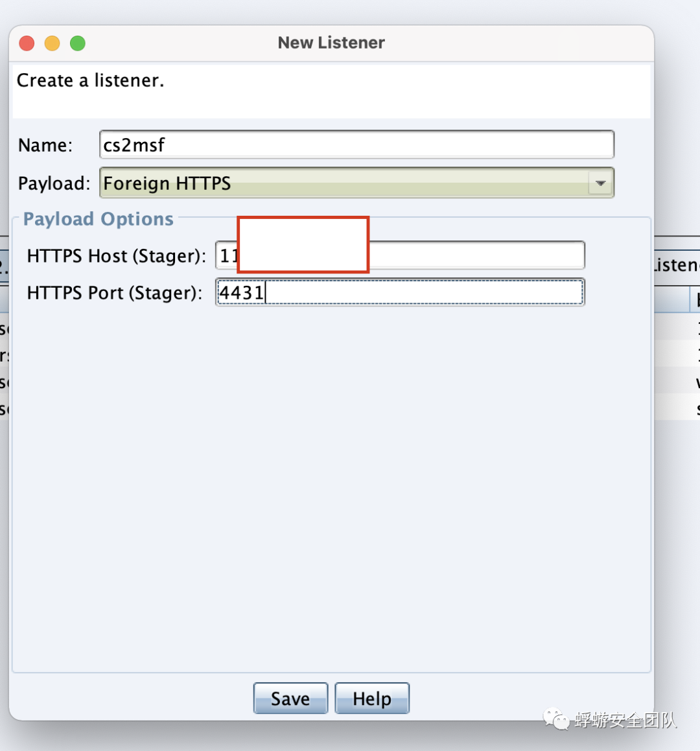Open the Payload dropdown arrow
The image size is (700, 751).
point(600,183)
